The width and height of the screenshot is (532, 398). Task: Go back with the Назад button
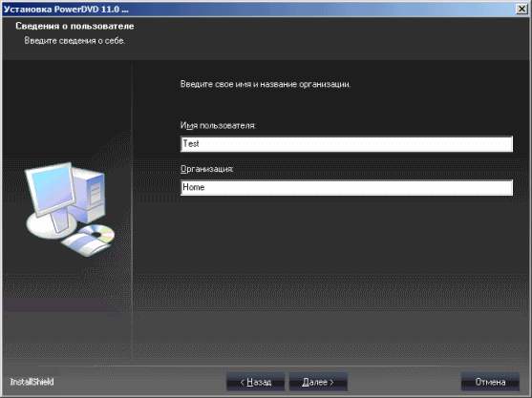(x=255, y=382)
